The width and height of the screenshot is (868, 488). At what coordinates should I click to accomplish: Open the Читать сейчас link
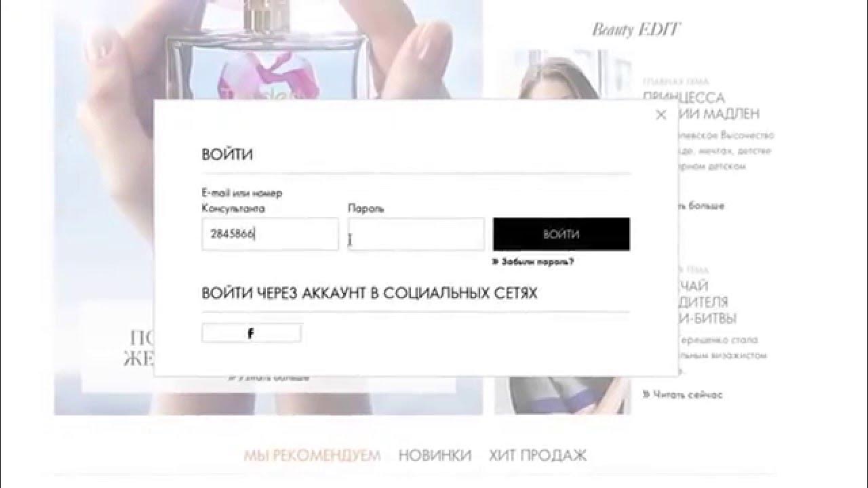[x=683, y=394]
